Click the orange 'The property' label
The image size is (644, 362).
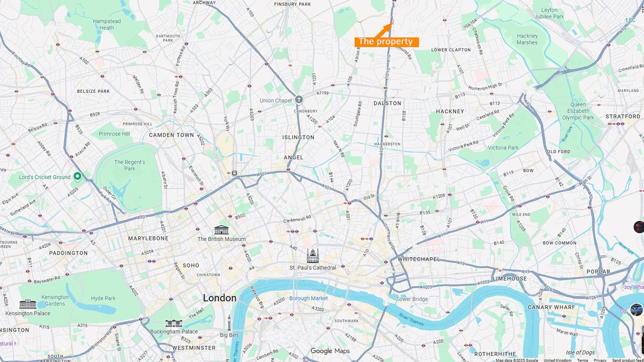pos(386,41)
